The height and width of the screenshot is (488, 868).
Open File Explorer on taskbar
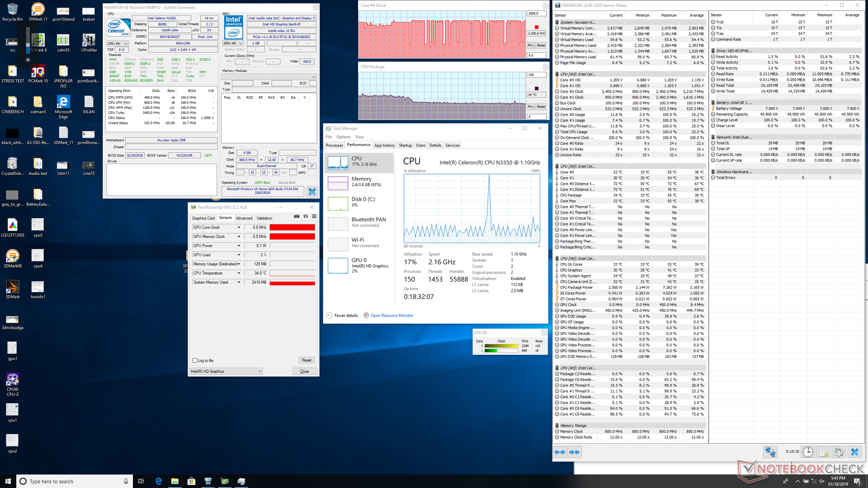point(175,481)
